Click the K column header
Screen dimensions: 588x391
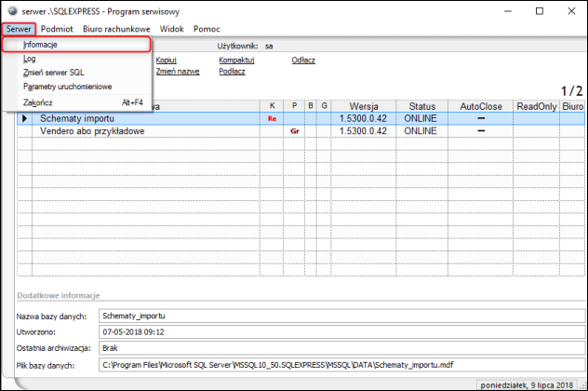click(x=272, y=106)
